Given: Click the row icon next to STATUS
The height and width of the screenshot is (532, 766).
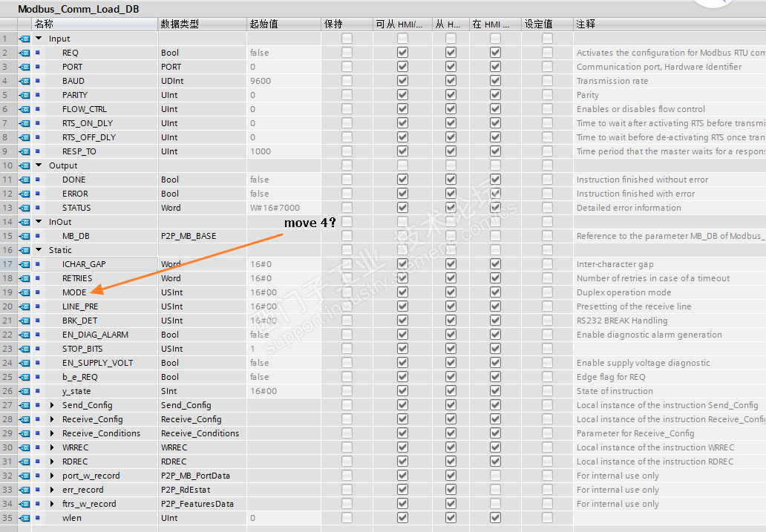Looking at the screenshot, I should click(24, 208).
